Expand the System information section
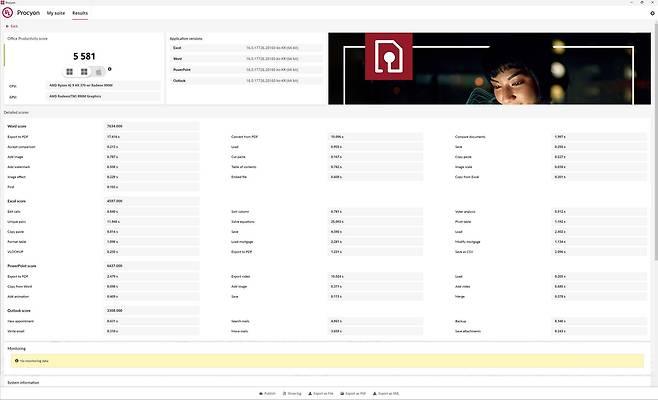The image size is (658, 400). coord(26,382)
